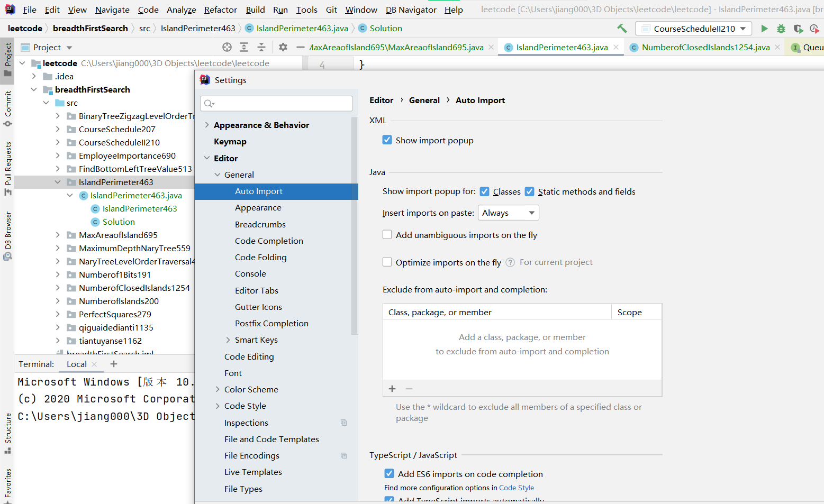Expand Color Scheme settings node
The width and height of the screenshot is (824, 504).
[x=218, y=389]
